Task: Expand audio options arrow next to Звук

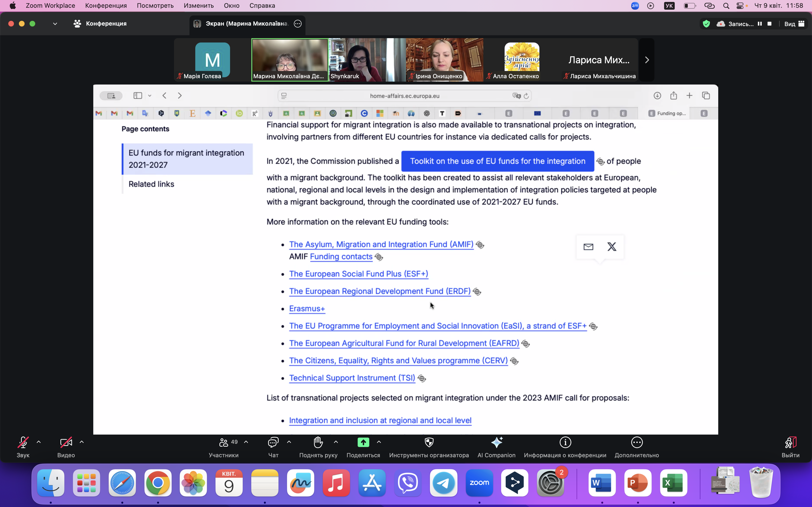Action: [39, 442]
